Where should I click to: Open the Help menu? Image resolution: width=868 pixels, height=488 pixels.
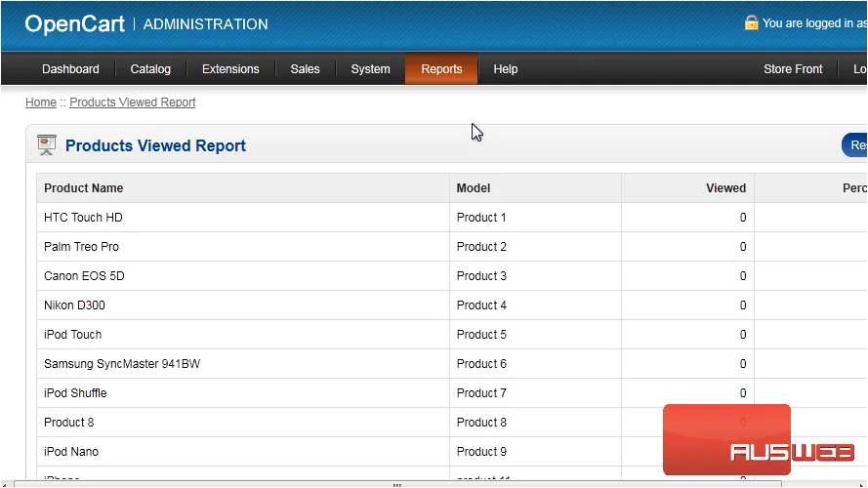pyautogui.click(x=506, y=69)
